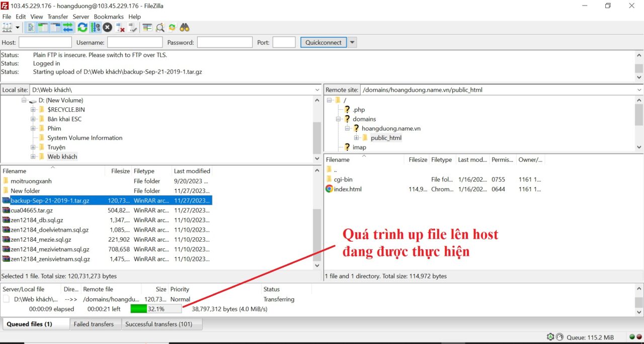Viewport: 644px width, 344px height.
Task: Collapse the D: (New Volume) drive node
Action: [24, 100]
